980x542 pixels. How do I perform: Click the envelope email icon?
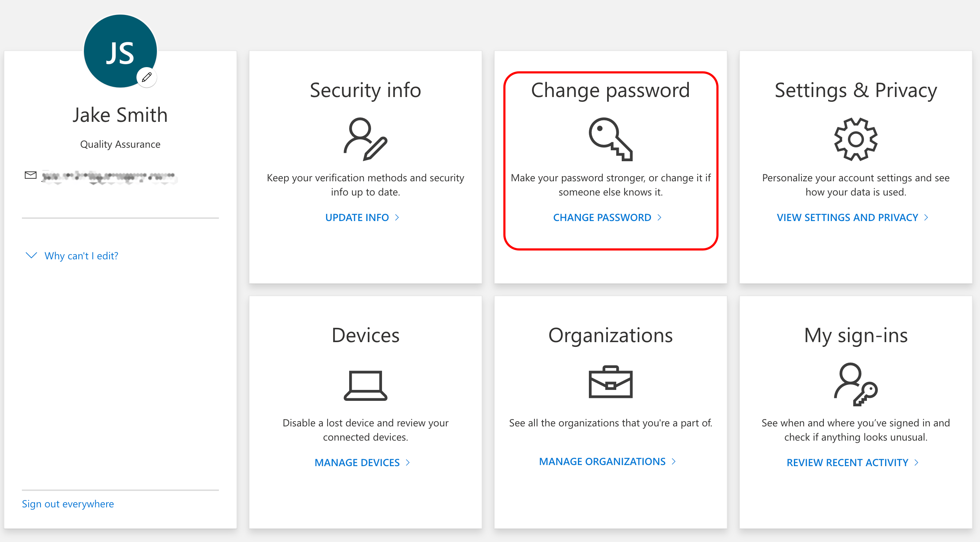pos(30,175)
